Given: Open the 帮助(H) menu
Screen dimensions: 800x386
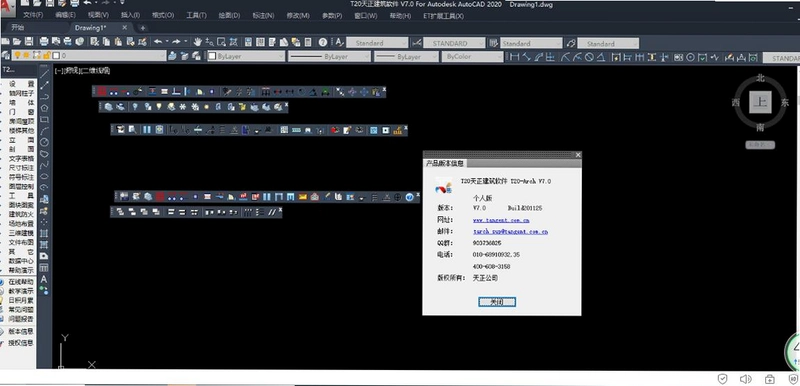Looking at the screenshot, I should [x=400, y=15].
